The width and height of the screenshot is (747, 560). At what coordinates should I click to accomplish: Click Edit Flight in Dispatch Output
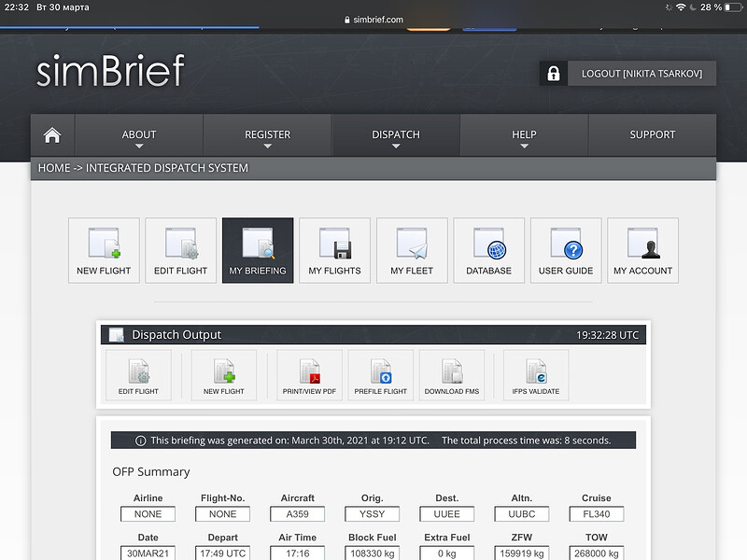(138, 375)
